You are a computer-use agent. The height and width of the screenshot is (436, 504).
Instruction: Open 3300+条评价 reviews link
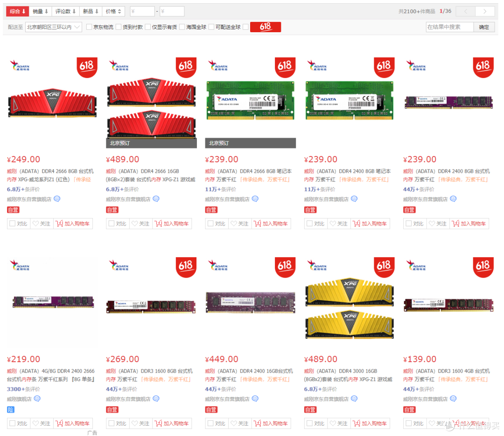click(x=23, y=389)
